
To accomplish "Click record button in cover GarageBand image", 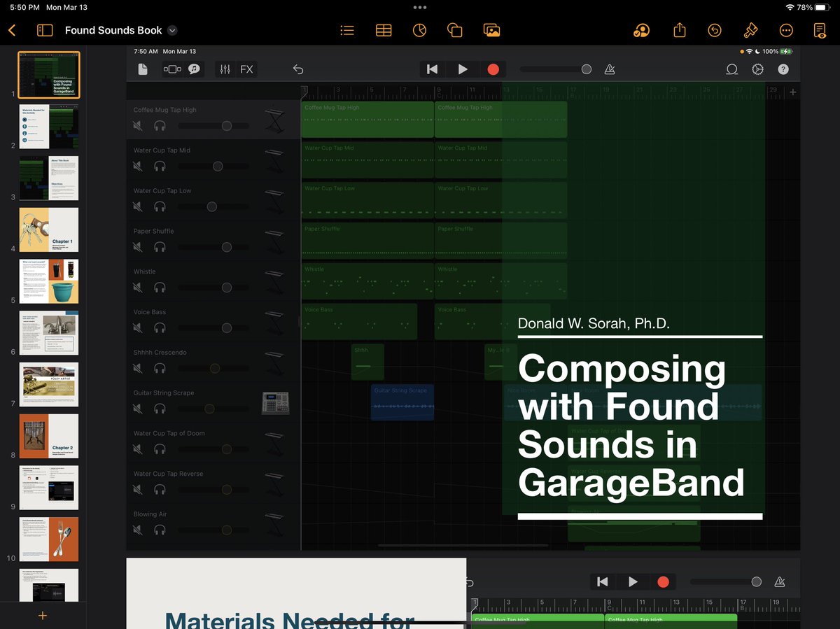I will click(493, 69).
